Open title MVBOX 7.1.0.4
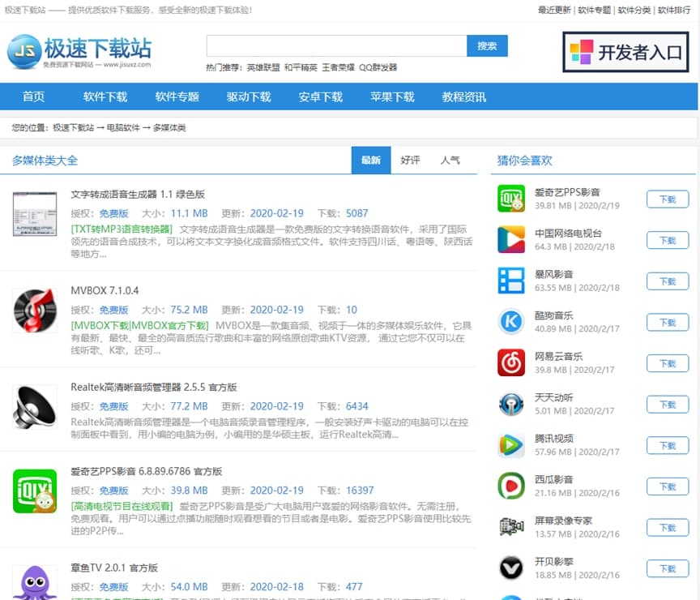The image size is (700, 600). tap(105, 291)
